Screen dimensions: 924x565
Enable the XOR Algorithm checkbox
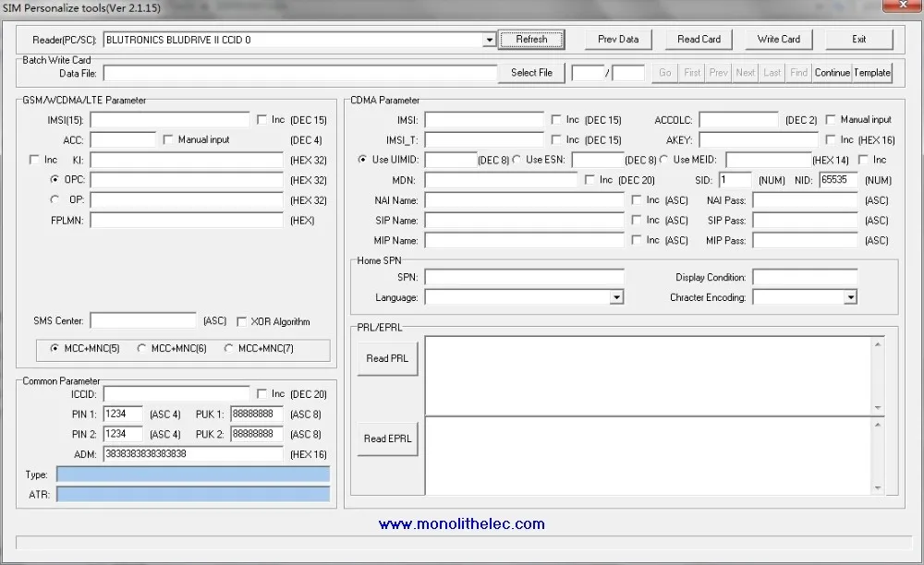tap(240, 321)
